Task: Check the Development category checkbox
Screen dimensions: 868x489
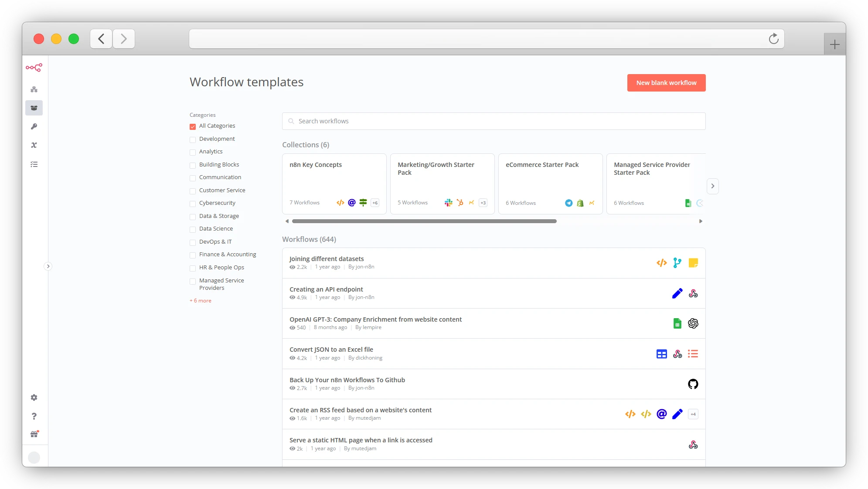Action: coord(193,139)
